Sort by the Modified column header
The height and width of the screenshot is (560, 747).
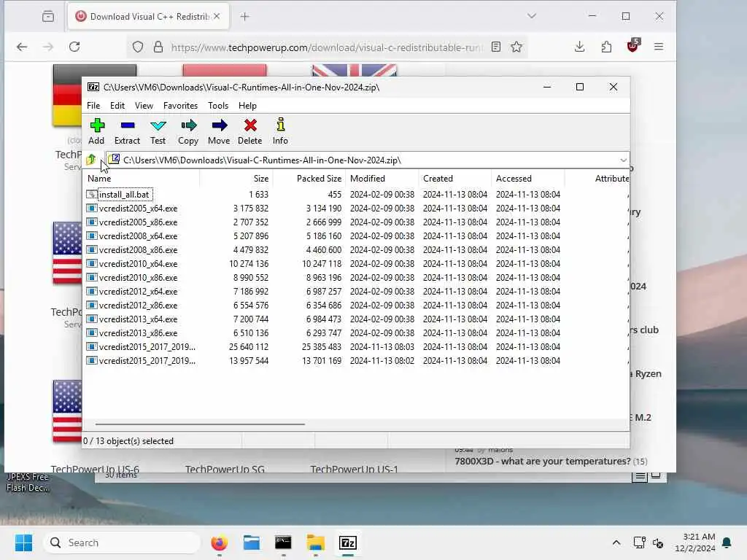pyautogui.click(x=382, y=179)
